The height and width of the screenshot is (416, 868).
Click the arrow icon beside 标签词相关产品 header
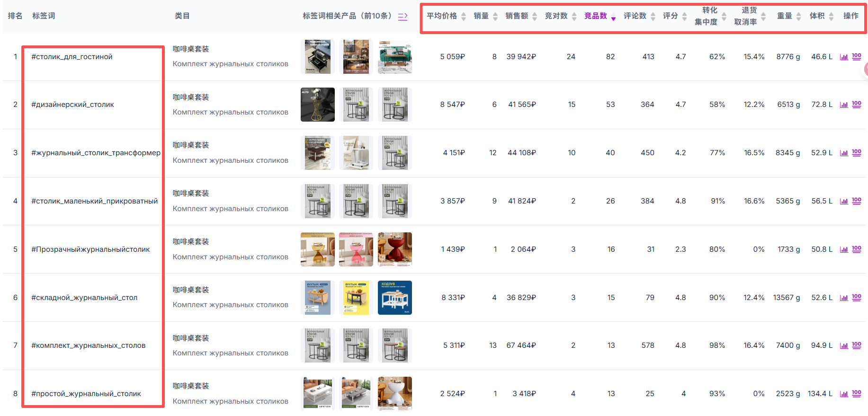pos(403,17)
